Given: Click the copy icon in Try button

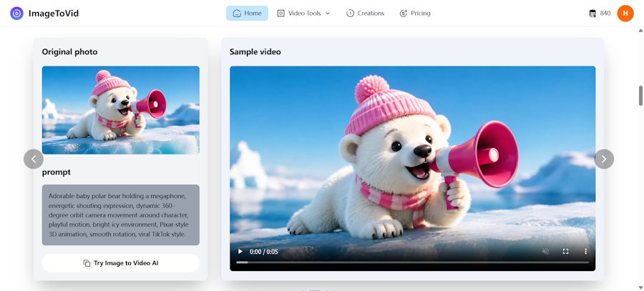Looking at the screenshot, I should tap(87, 263).
